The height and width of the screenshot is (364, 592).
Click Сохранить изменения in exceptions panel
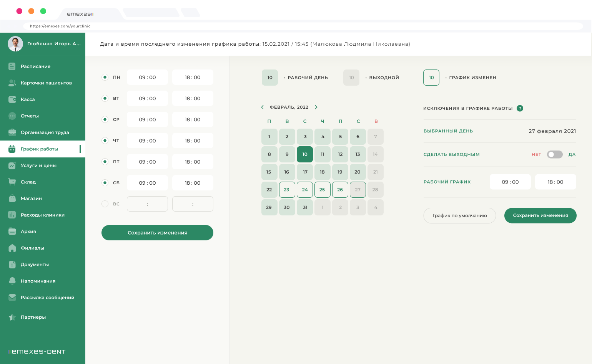pos(540,215)
